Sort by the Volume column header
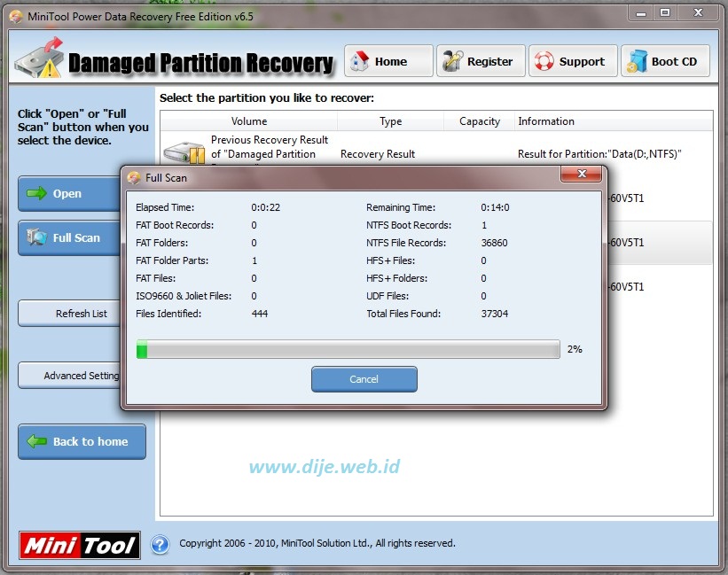 [249, 121]
